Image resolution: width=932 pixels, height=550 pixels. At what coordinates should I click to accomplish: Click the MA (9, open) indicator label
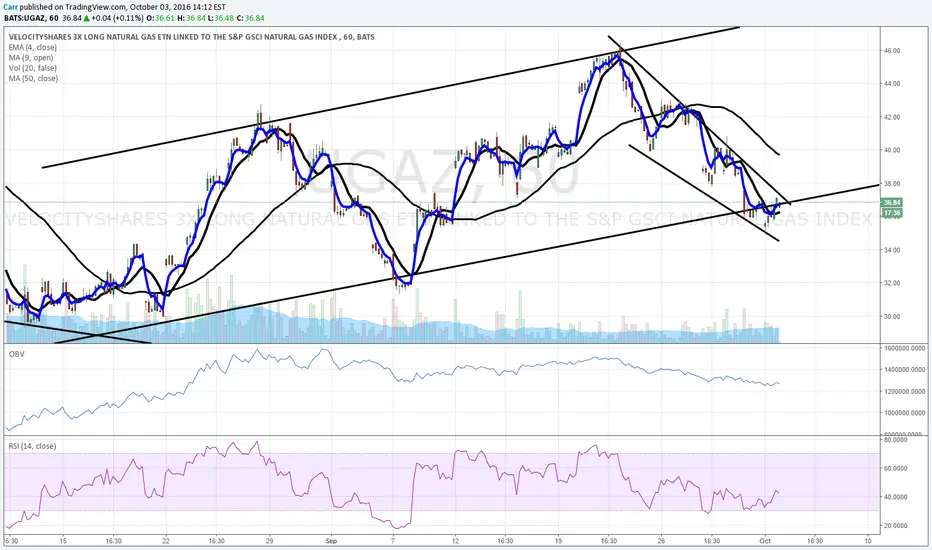[31, 58]
